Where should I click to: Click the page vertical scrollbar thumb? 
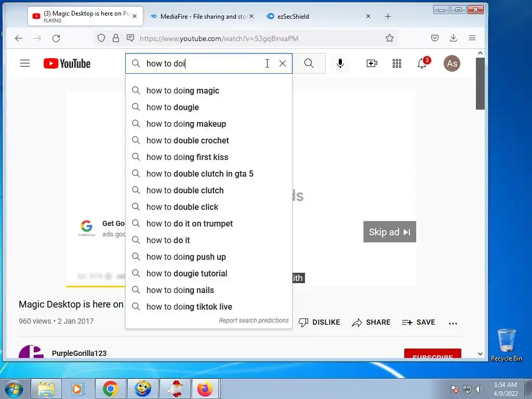coord(480,84)
